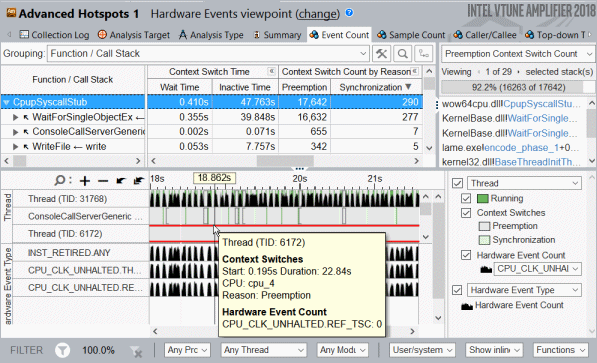This screenshot has height=363, width=597.
Task: Open the Hardware Event Type dropdown
Action: coord(524,290)
